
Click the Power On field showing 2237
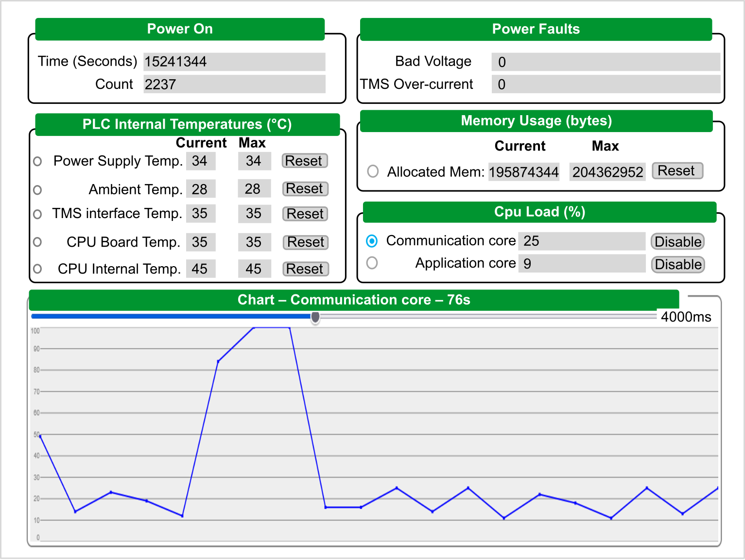234,84
